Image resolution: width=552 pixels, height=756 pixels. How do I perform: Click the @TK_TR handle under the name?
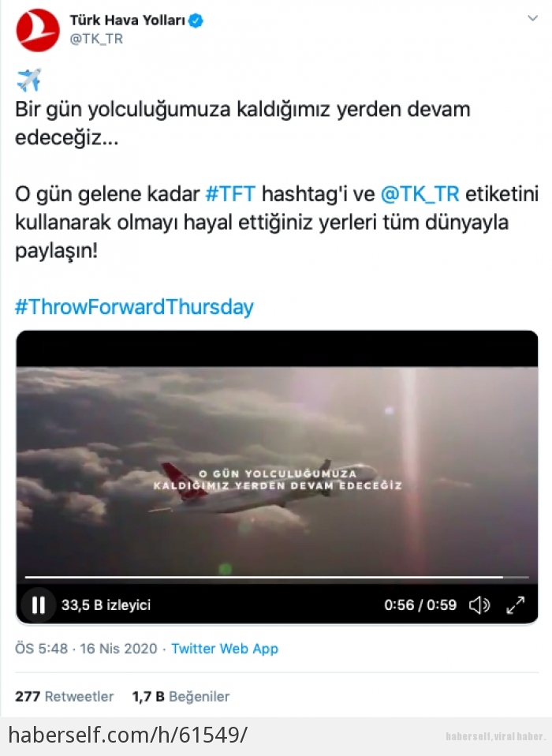point(96,39)
